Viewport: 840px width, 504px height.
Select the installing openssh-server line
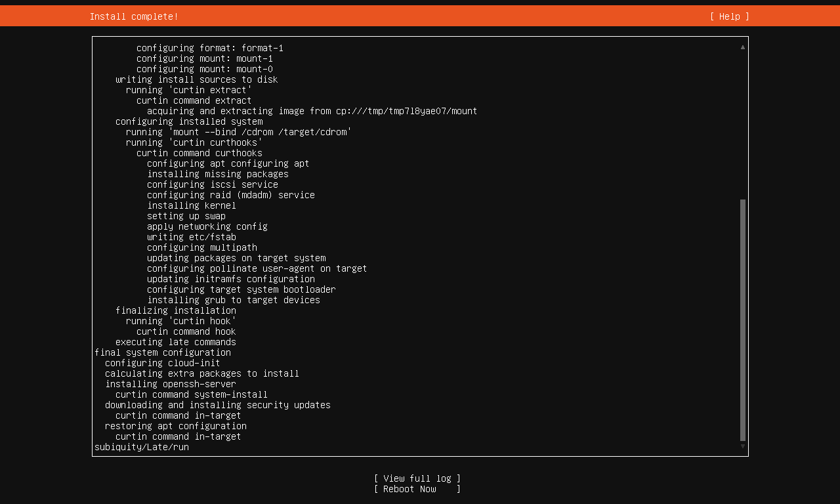pyautogui.click(x=169, y=383)
